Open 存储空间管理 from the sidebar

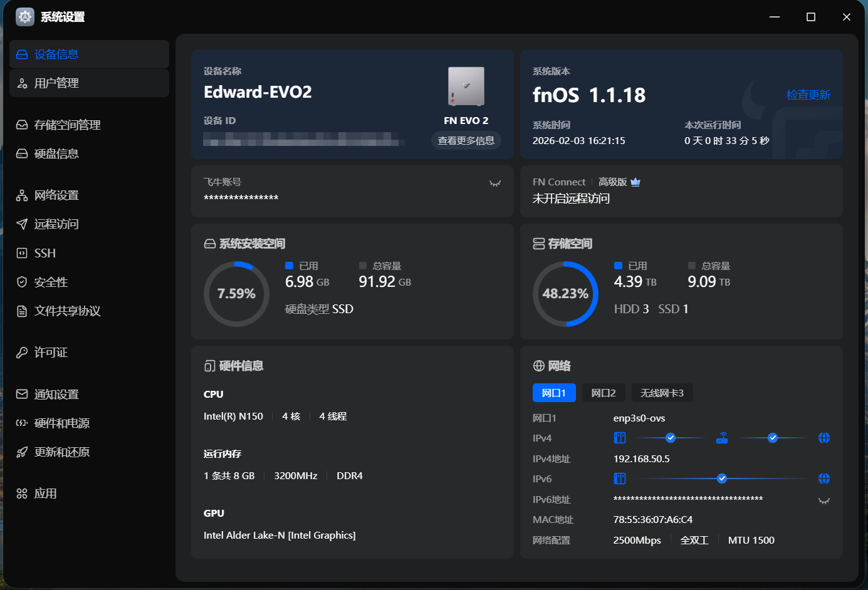coord(67,125)
